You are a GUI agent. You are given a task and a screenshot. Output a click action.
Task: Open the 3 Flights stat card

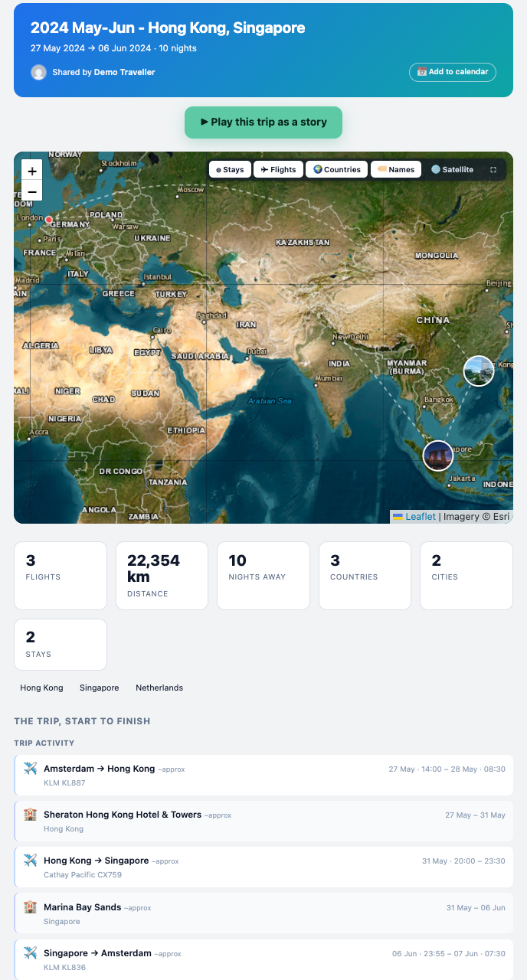(x=61, y=576)
